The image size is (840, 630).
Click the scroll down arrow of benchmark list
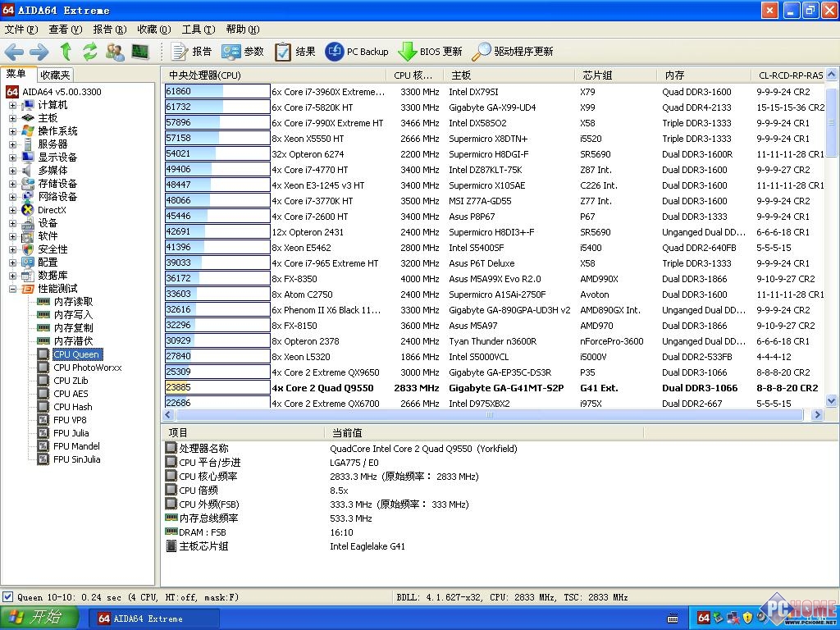click(x=831, y=400)
